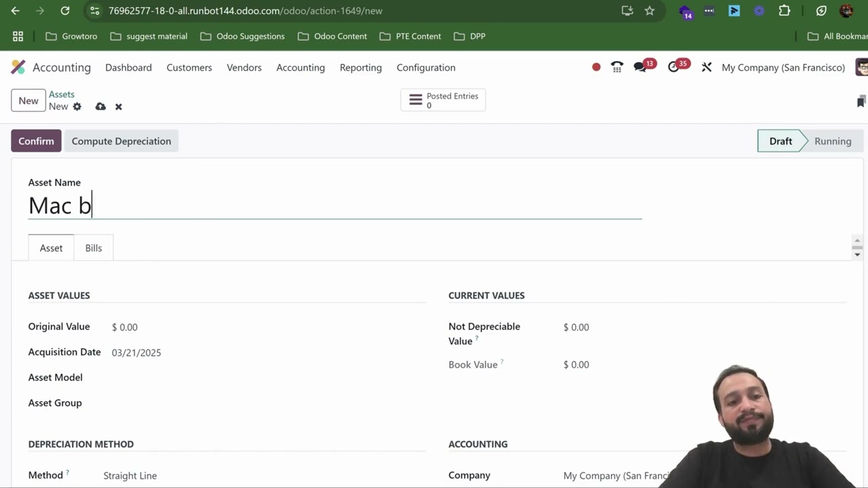Click Book Value help question mark
Screen dimensions: 868x488
[x=502, y=362]
